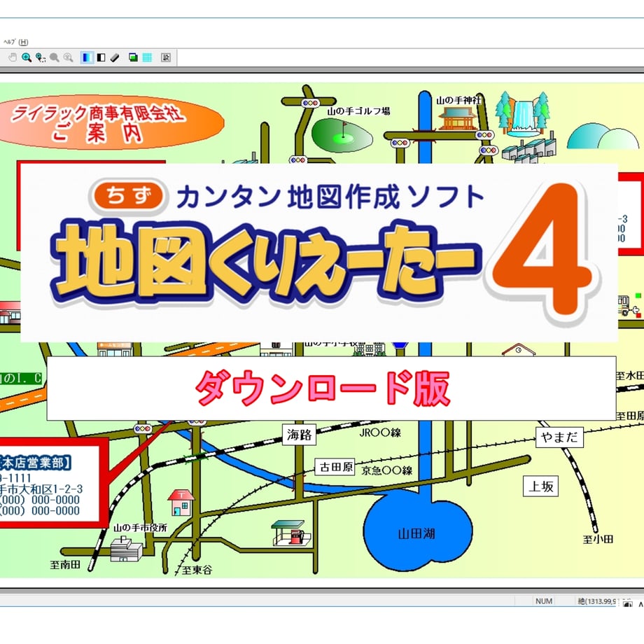Click the 山の手市役所 label
The height and width of the screenshot is (644, 644).
pos(140,528)
